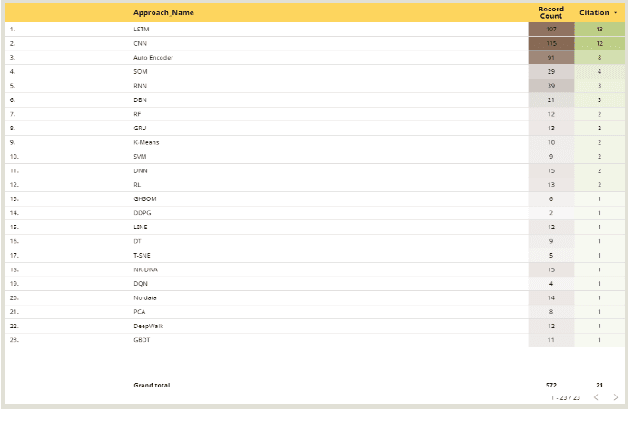Select the Auto Encoder row
The width and height of the screenshot is (628, 442).
pos(152,58)
